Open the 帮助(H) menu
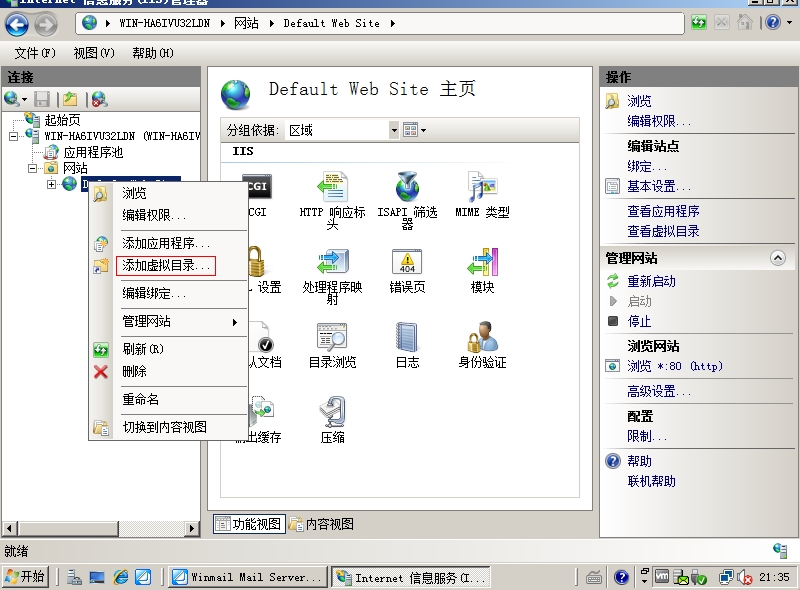Image resolution: width=800 pixels, height=590 pixels. coord(153,53)
